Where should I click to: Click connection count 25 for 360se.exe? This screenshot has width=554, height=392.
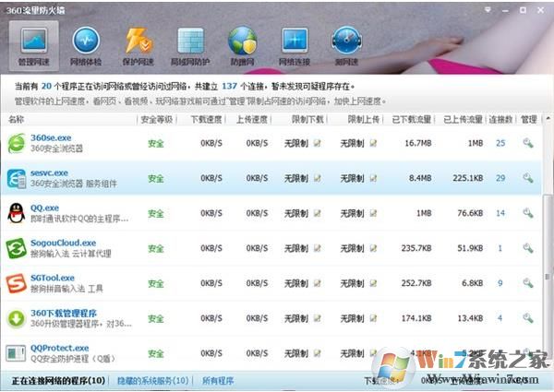coord(500,143)
